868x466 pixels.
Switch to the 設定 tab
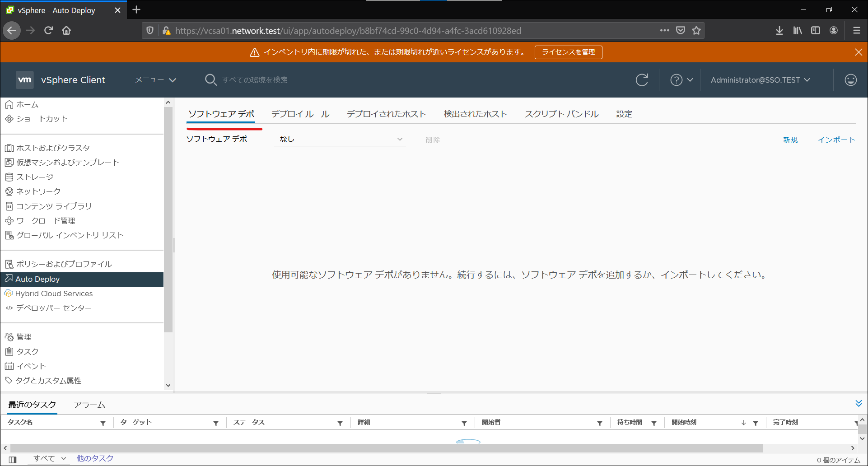(624, 114)
